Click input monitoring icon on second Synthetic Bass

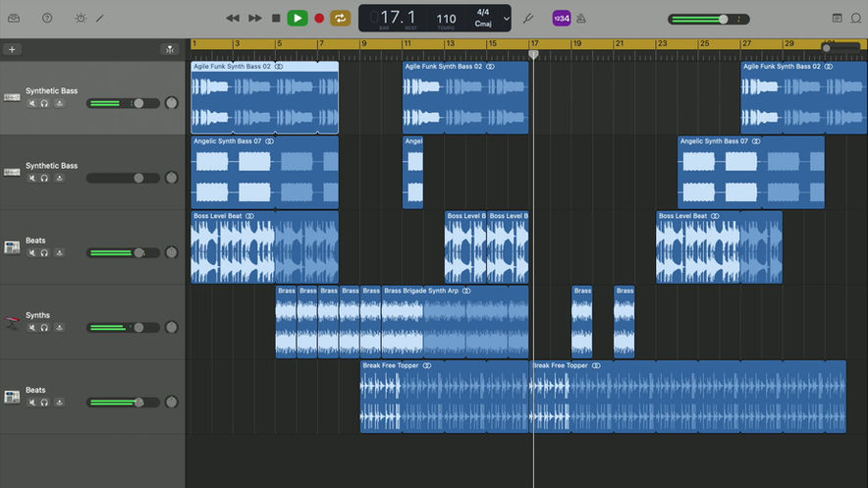[59, 178]
